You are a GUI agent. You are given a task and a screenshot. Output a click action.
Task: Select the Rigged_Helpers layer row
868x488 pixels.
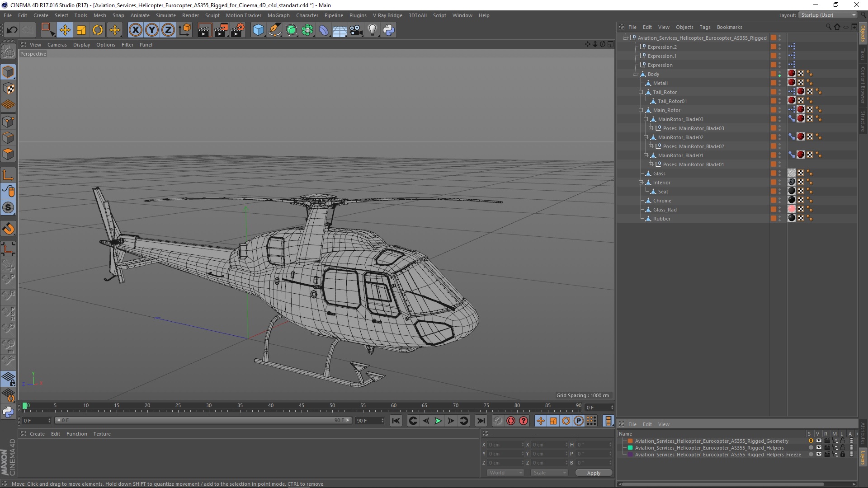coord(709,448)
